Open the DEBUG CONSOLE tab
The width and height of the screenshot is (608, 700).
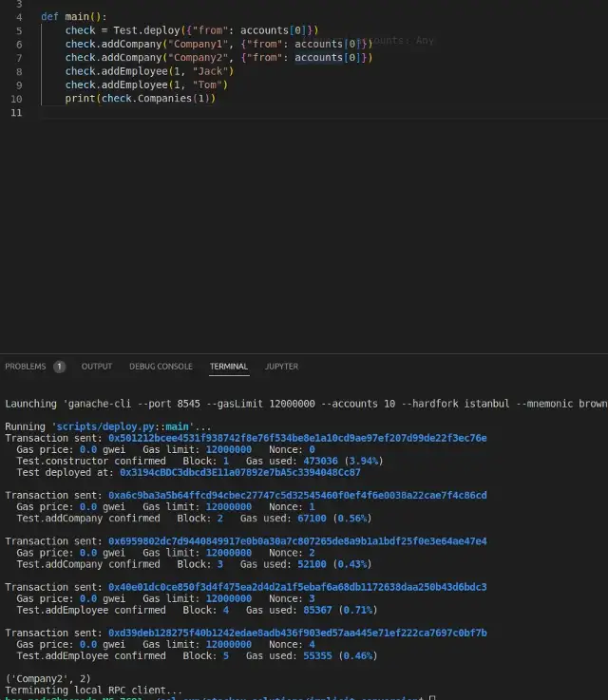[161, 366]
